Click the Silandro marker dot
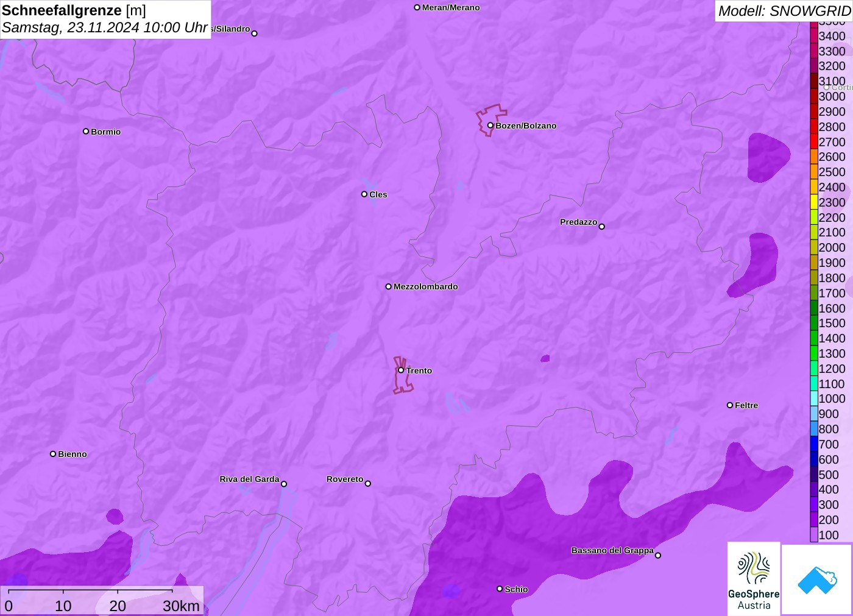 coord(255,34)
